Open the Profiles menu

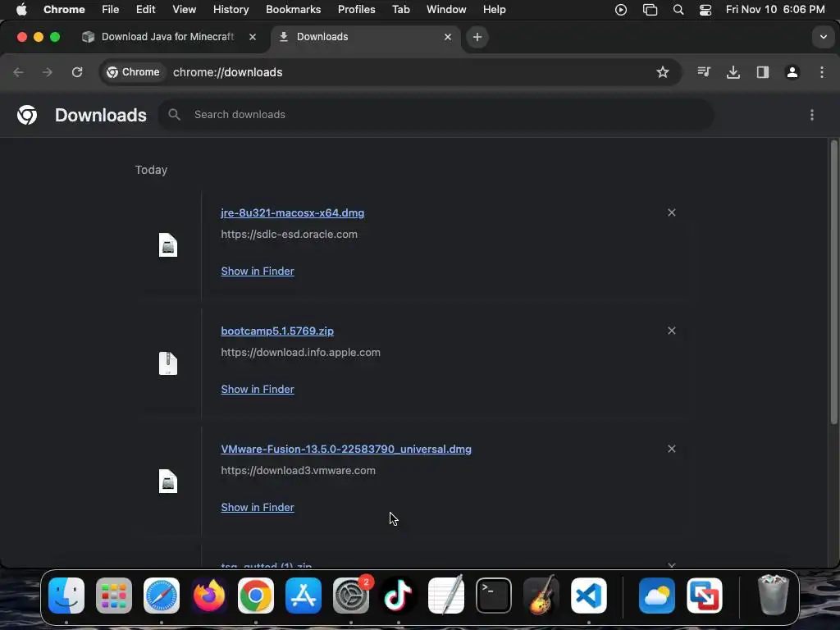(356, 10)
